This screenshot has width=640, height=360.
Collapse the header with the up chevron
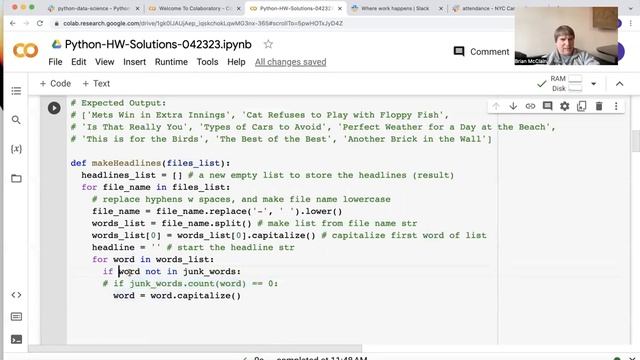[x=620, y=84]
